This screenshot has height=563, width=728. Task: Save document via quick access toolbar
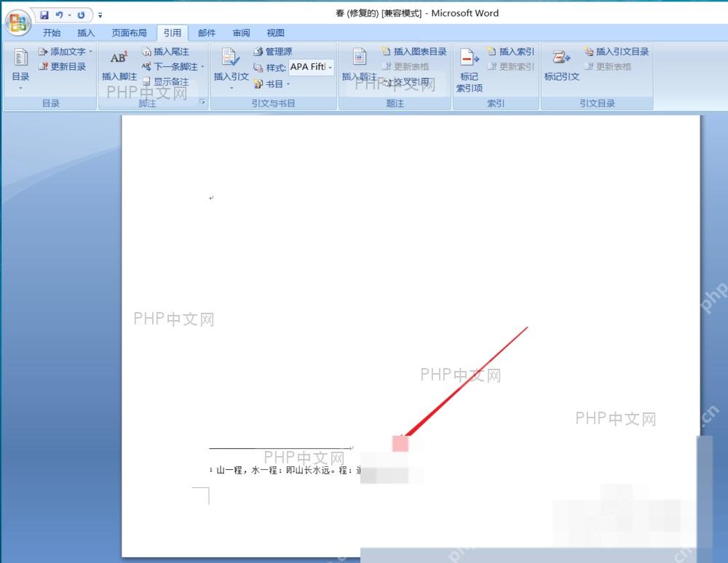tap(44, 15)
